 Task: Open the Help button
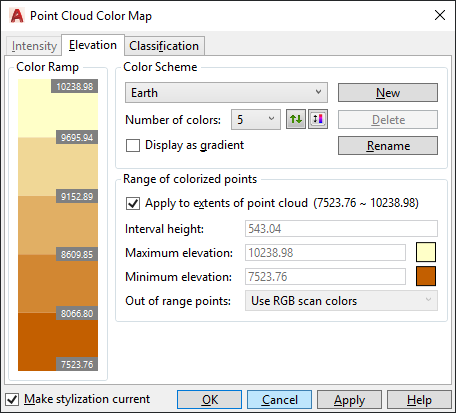coord(419,400)
